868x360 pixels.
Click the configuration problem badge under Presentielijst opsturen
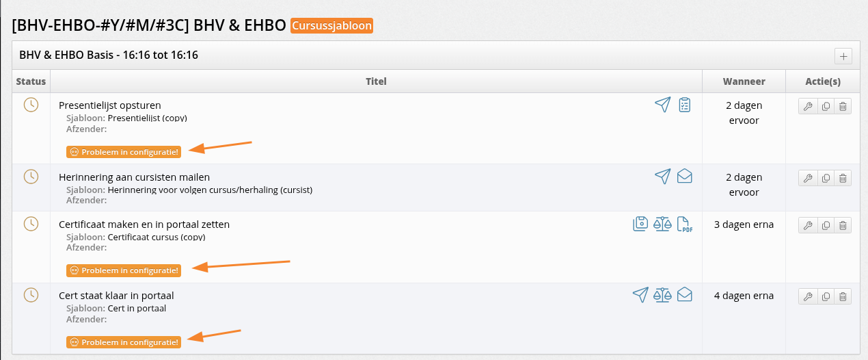(124, 152)
